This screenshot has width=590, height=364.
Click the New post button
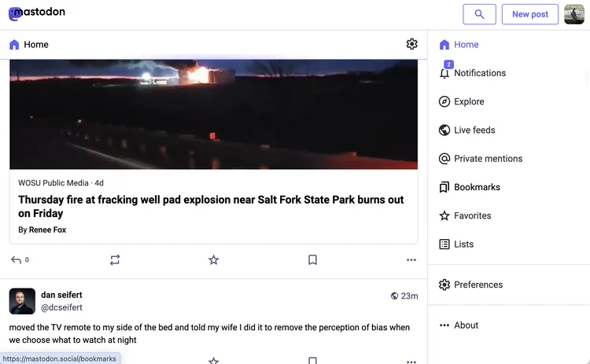(x=529, y=14)
